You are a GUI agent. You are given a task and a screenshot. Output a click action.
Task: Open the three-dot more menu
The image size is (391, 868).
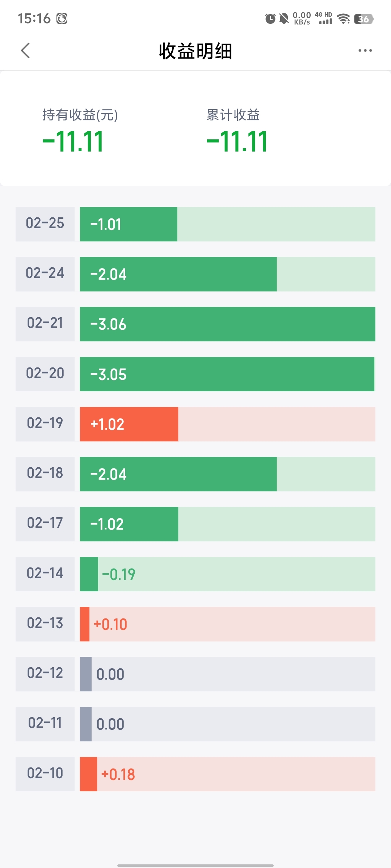(365, 51)
